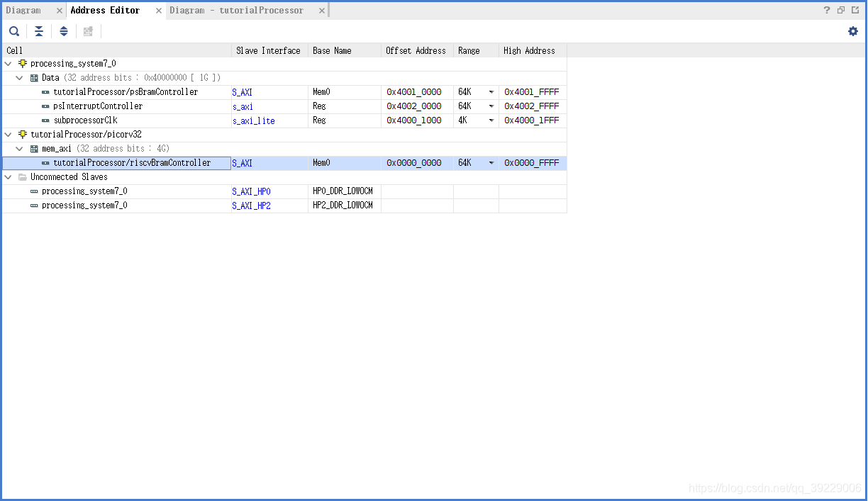Click the riscvBramController segment icon
This screenshot has height=501, width=868.
45,163
